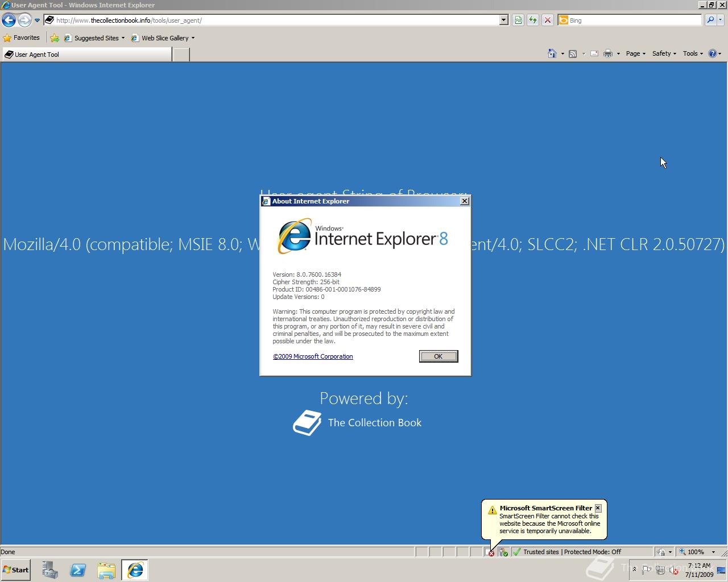Viewport: 728px width, 582px height.
Task: Click the Cipher Strength: 256-bit text
Action: [306, 282]
